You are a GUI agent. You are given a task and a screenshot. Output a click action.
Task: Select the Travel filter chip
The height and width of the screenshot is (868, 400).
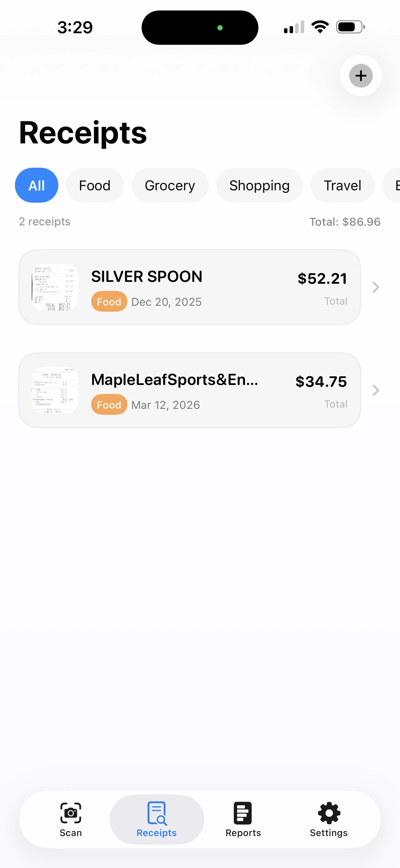pyautogui.click(x=342, y=185)
